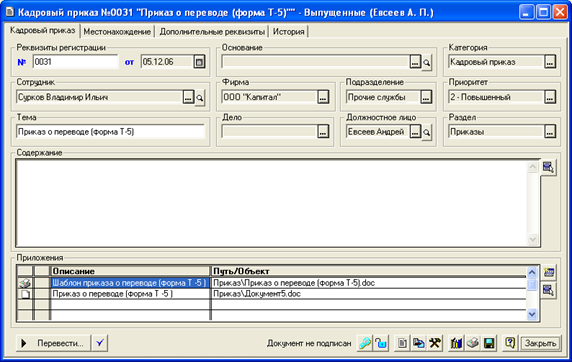This screenshot has height=362, width=572.
Task: Click the key icon to sign document
Action: click(365, 343)
